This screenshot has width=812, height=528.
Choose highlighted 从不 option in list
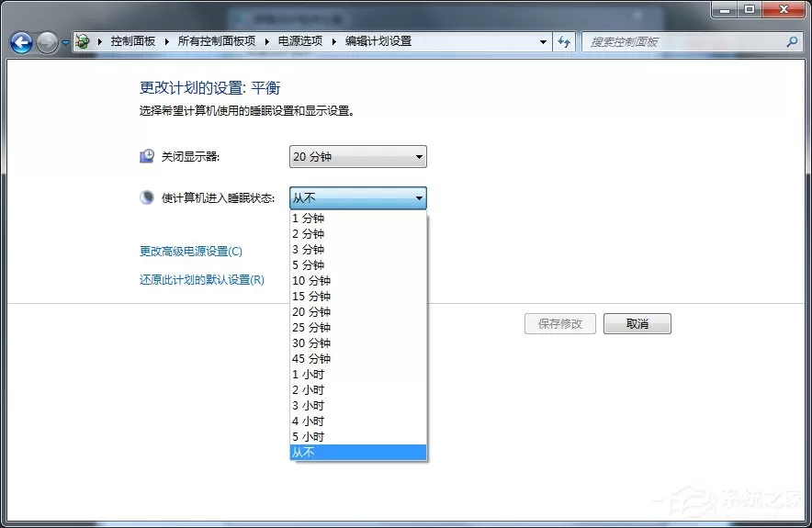coord(358,453)
